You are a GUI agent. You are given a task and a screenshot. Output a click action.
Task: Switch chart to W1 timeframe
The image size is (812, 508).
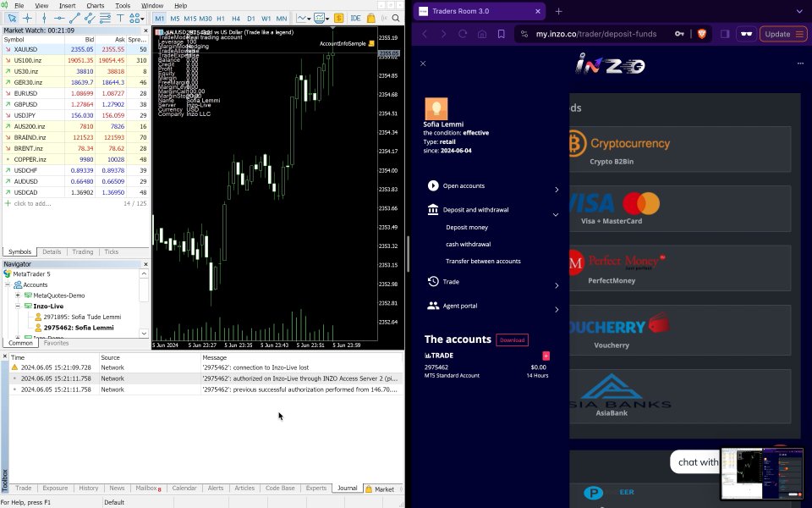[266, 18]
